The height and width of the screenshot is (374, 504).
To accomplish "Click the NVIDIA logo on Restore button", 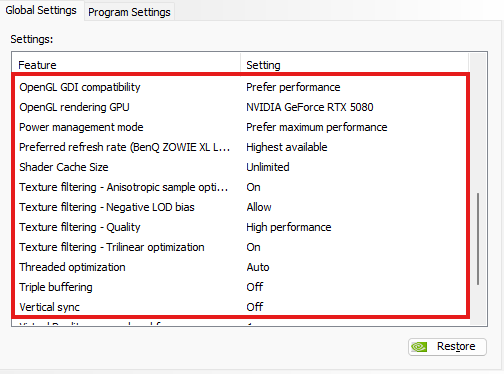I will click(419, 347).
